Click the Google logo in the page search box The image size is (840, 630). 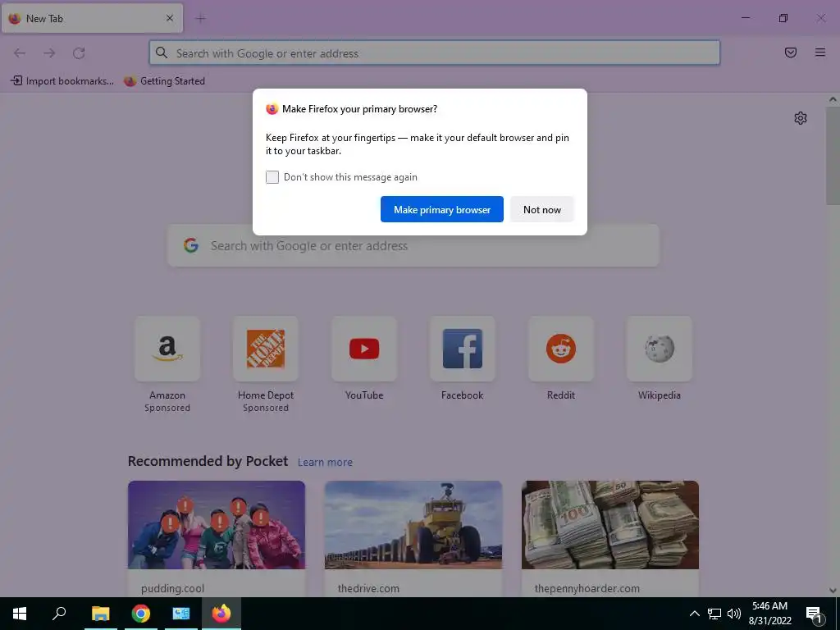coord(191,245)
